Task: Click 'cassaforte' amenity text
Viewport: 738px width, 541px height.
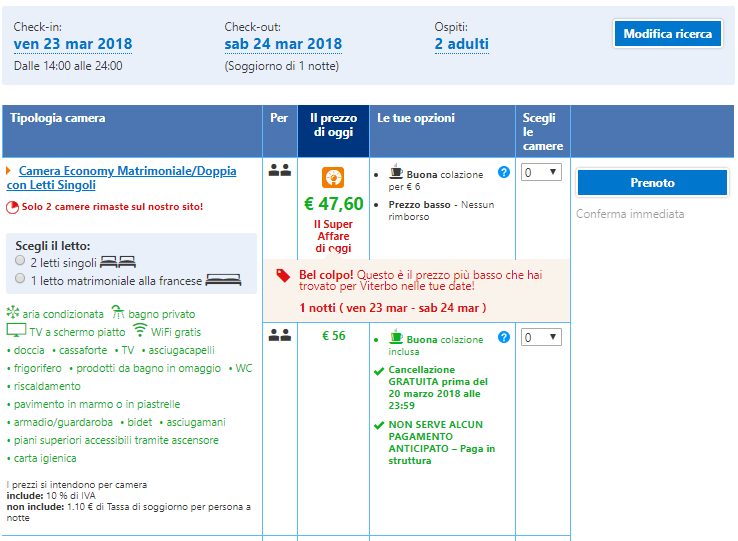Action: tap(83, 350)
